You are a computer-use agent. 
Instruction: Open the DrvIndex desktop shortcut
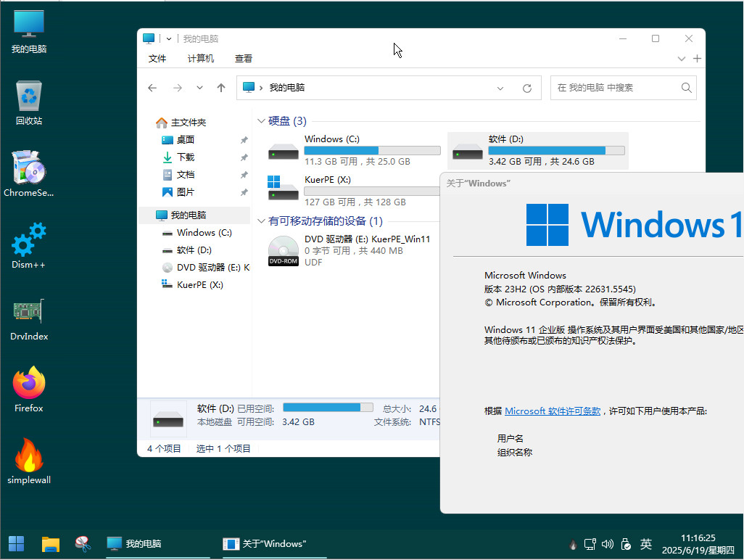29,319
